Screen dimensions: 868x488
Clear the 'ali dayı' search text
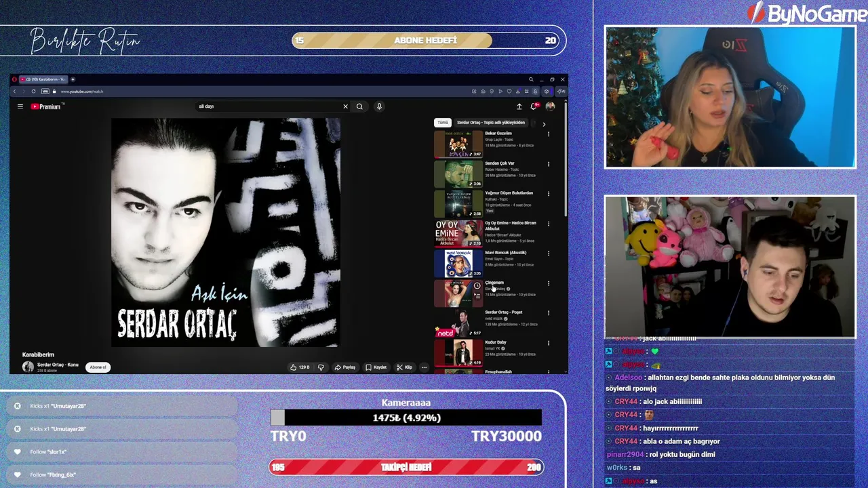pyautogui.click(x=345, y=106)
